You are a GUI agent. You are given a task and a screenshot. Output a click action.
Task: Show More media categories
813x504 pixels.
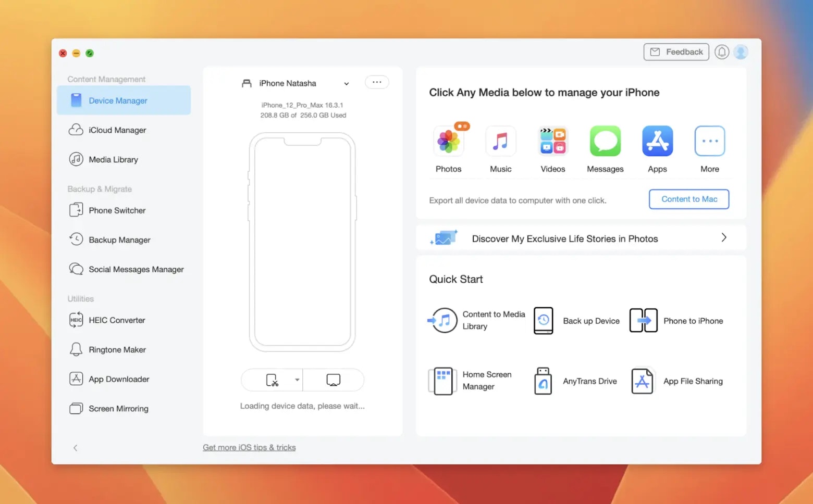709,142
